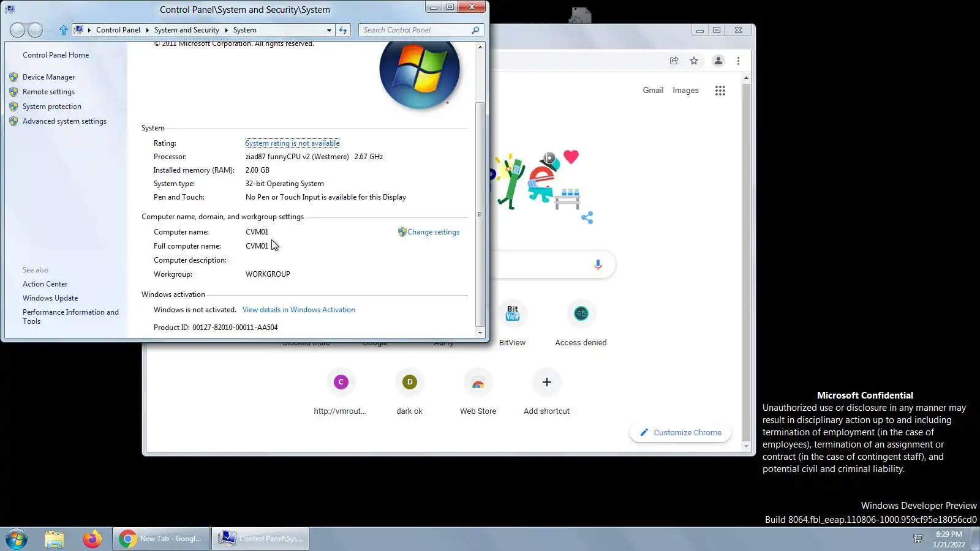Select 'System' breadcrumb in address bar
The height and width of the screenshot is (551, 980).
point(244,30)
